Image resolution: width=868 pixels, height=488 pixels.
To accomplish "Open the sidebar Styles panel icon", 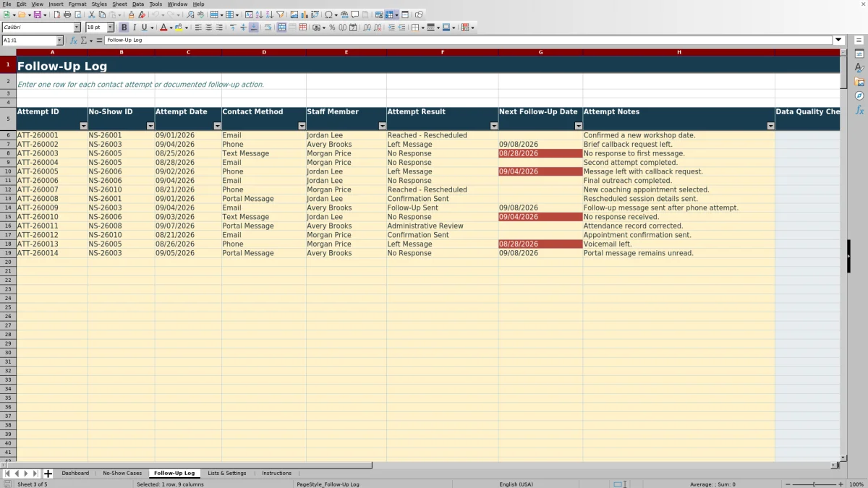I will [x=859, y=67].
